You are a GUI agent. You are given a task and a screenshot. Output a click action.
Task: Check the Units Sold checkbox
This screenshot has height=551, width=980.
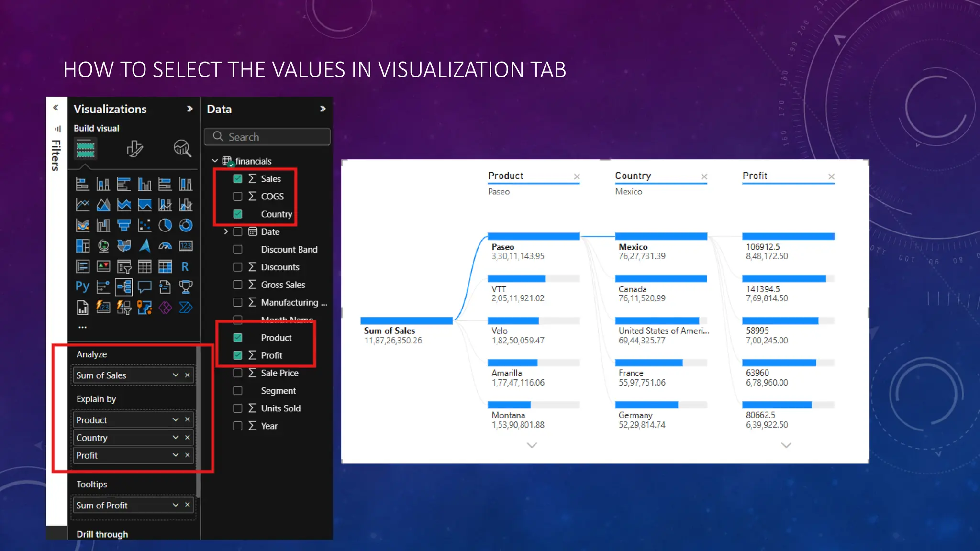238,408
